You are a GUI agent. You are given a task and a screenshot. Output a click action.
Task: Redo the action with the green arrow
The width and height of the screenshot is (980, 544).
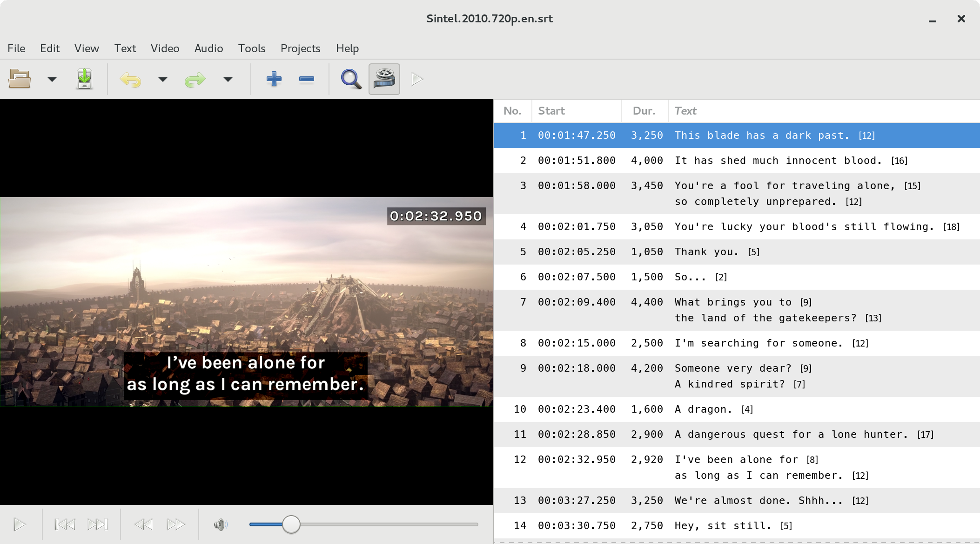click(195, 79)
